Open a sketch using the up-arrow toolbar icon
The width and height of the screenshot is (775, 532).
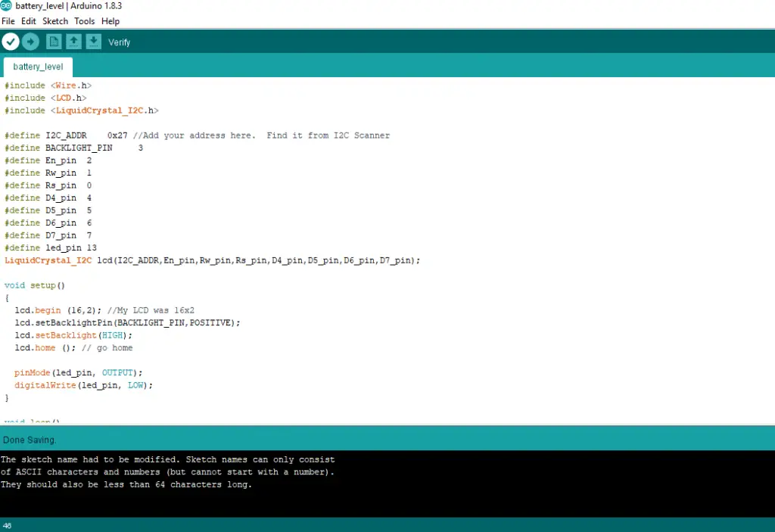coord(73,42)
